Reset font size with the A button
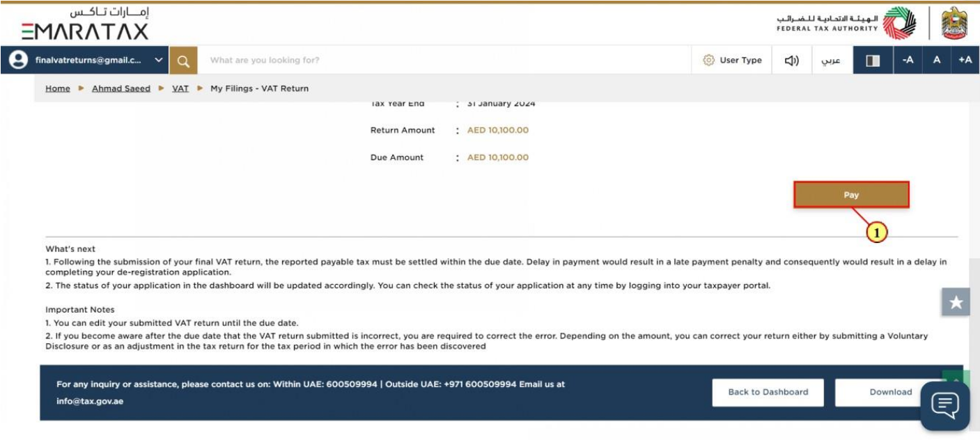The height and width of the screenshot is (440, 980). pyautogui.click(x=937, y=61)
